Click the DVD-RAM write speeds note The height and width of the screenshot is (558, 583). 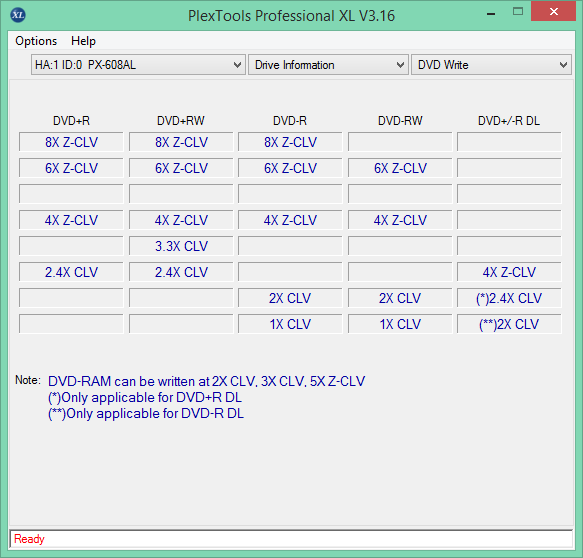tap(207, 381)
